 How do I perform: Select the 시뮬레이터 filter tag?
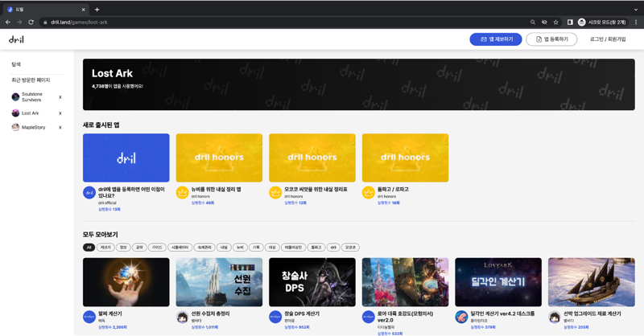pos(180,248)
